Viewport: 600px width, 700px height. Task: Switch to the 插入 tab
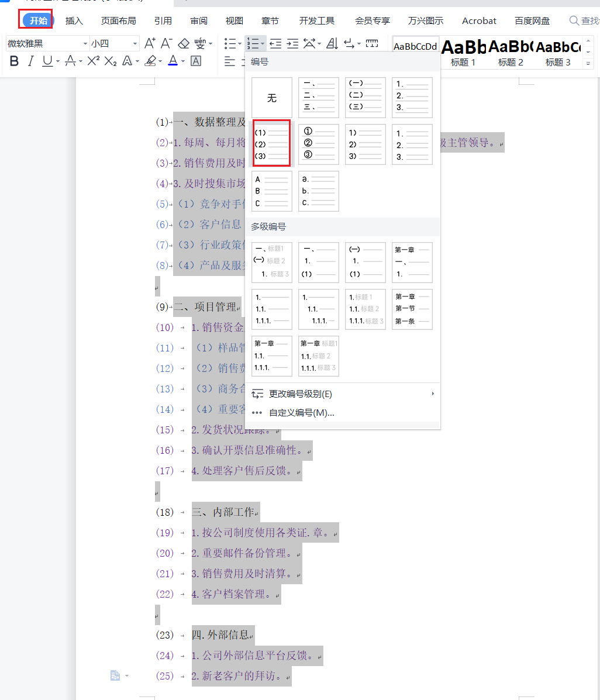(x=74, y=21)
